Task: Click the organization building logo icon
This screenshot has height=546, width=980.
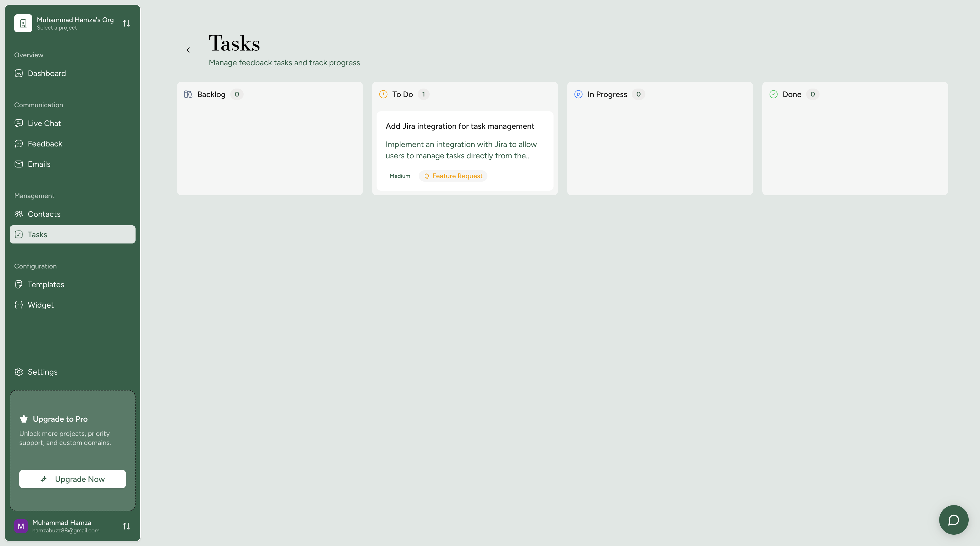Action: tap(23, 23)
